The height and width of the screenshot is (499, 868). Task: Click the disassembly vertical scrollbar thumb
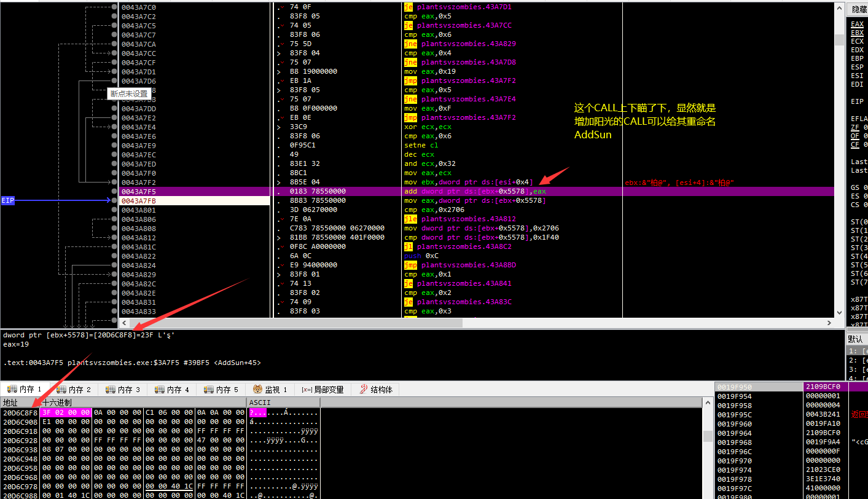pyautogui.click(x=839, y=40)
